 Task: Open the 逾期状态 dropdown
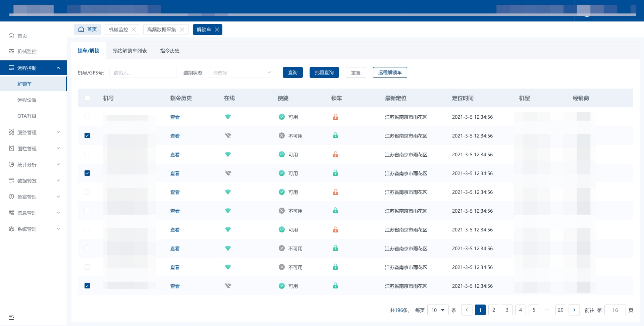(242, 72)
